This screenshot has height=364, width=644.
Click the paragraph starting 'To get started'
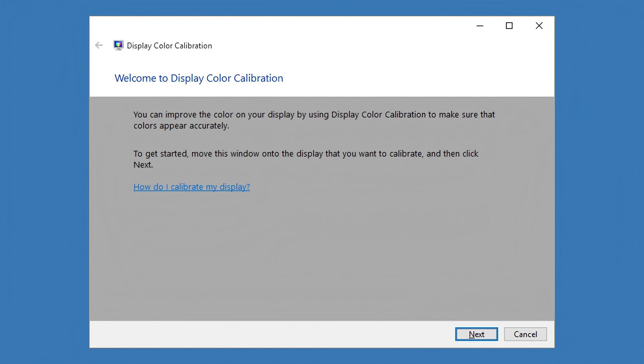click(x=306, y=159)
